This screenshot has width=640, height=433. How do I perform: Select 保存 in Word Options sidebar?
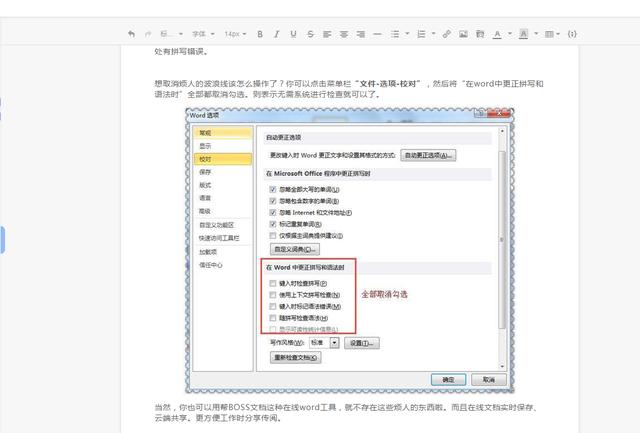point(223,172)
